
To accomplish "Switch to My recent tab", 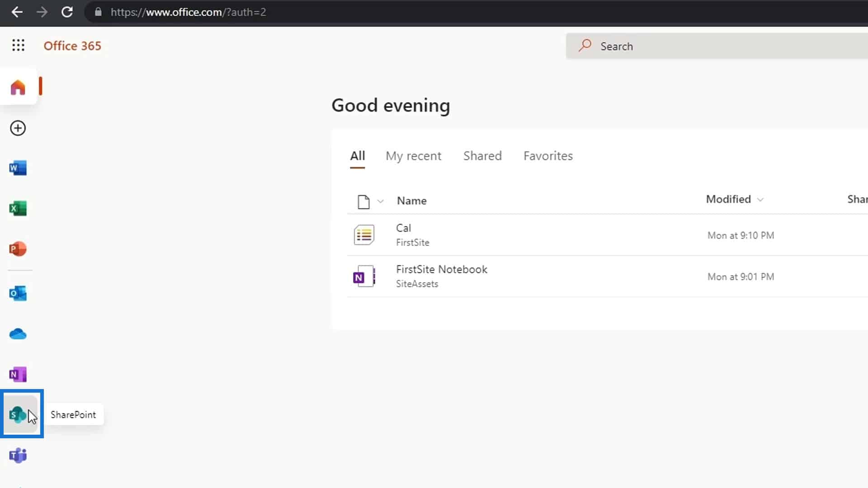I will [413, 156].
